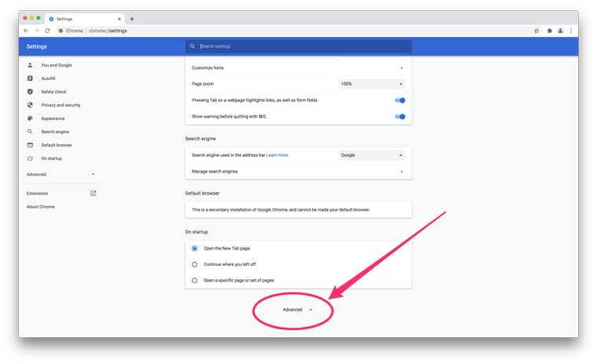Select Continue where you left off
This screenshot has height=364, width=597.
click(195, 264)
